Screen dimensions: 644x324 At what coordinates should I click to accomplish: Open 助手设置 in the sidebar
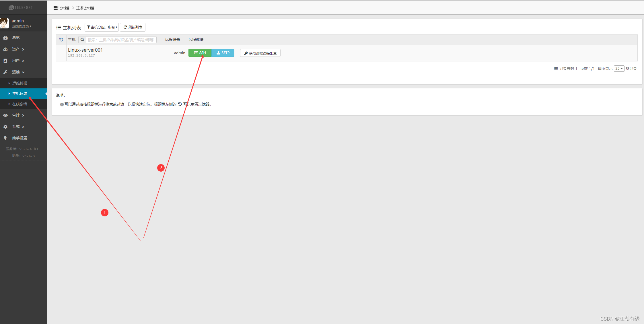tap(20, 138)
